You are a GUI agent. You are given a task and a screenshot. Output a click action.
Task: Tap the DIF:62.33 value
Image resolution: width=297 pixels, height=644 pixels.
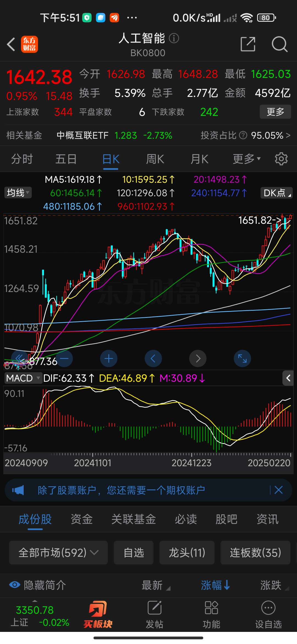[69, 378]
